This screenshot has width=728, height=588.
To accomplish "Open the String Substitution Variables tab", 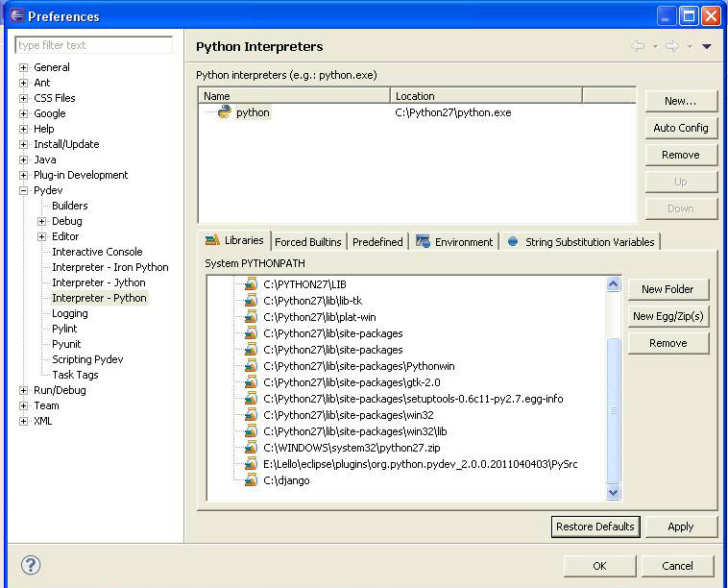I will coord(580,242).
